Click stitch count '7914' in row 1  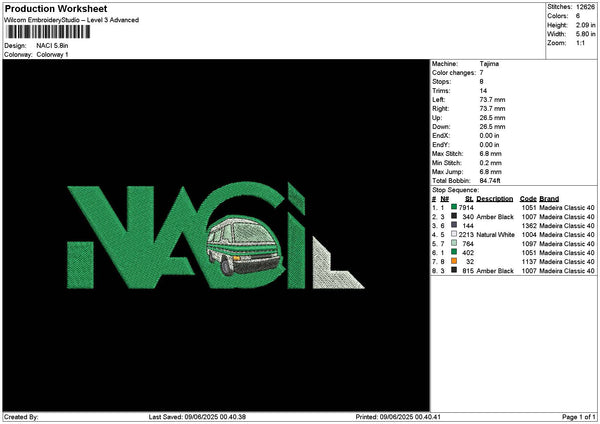pyautogui.click(x=466, y=208)
